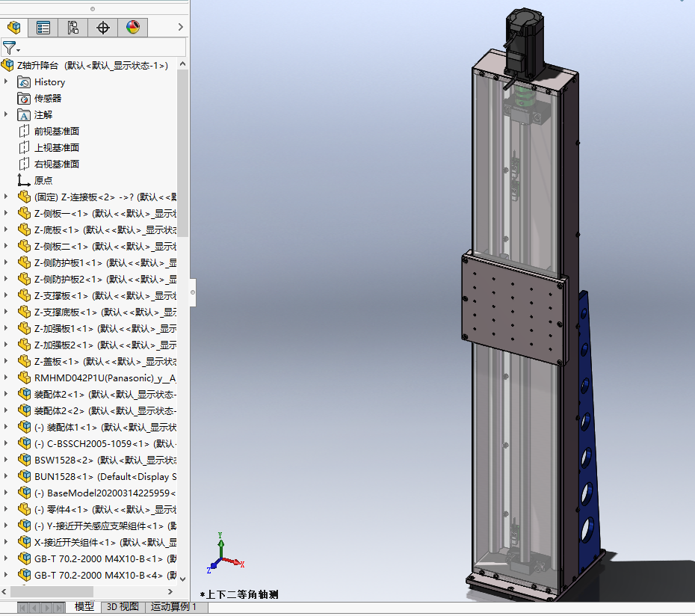Viewport: 695px width, 616px height.
Task: Open the feature tree filter dropdown
Action: (x=10, y=47)
